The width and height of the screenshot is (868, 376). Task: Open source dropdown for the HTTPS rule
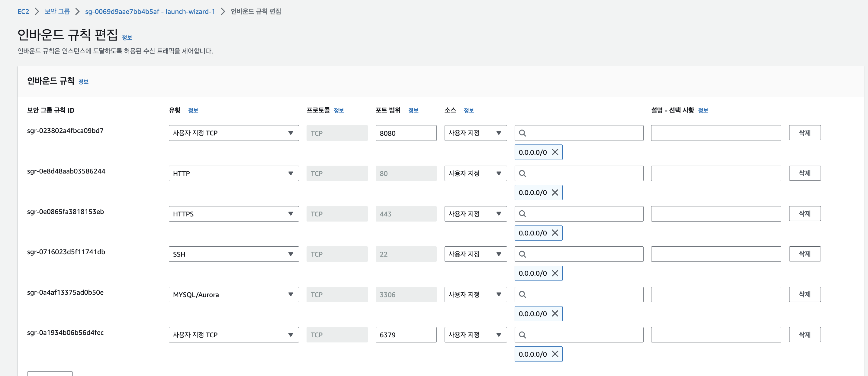[475, 214]
